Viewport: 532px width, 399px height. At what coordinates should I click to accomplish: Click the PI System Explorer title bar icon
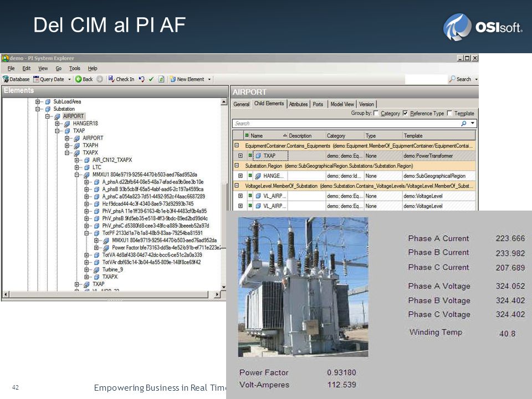[5, 58]
